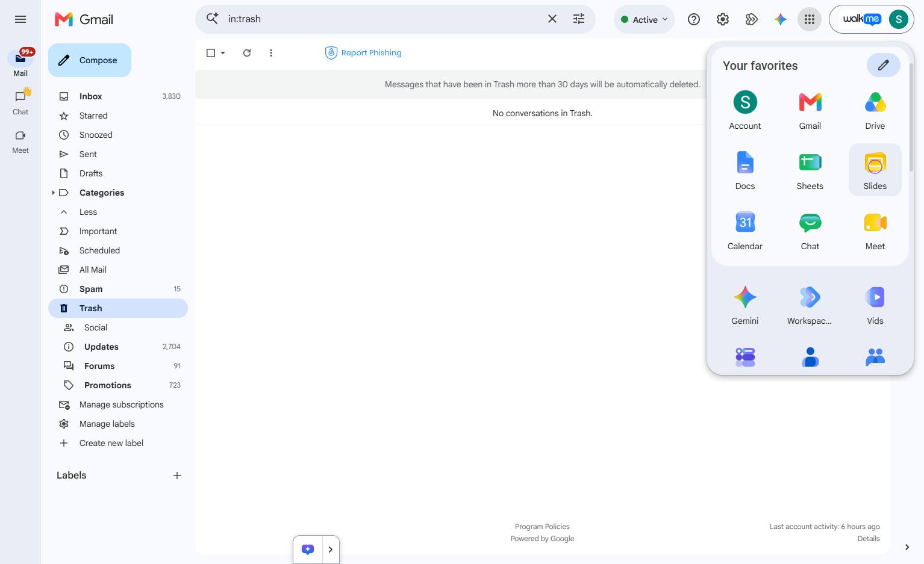Click the search mail input field
The height and width of the screenshot is (564, 924).
(x=383, y=19)
